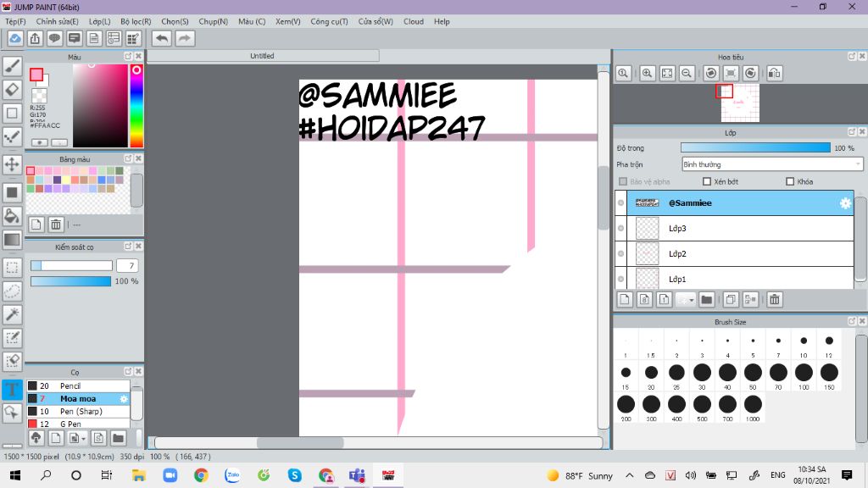868x488 pixels.
Task: Toggle visibility of Lớp3 layer
Action: (620, 228)
